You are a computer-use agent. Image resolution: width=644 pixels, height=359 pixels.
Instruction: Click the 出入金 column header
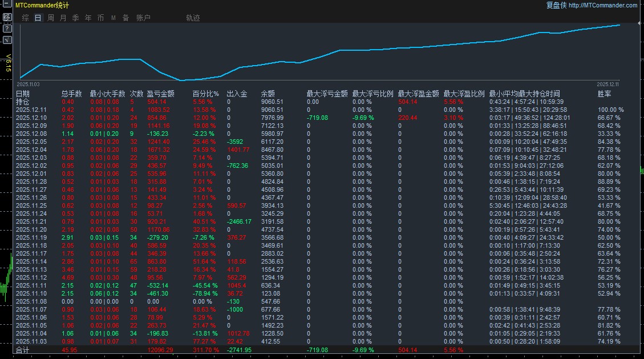click(237, 94)
